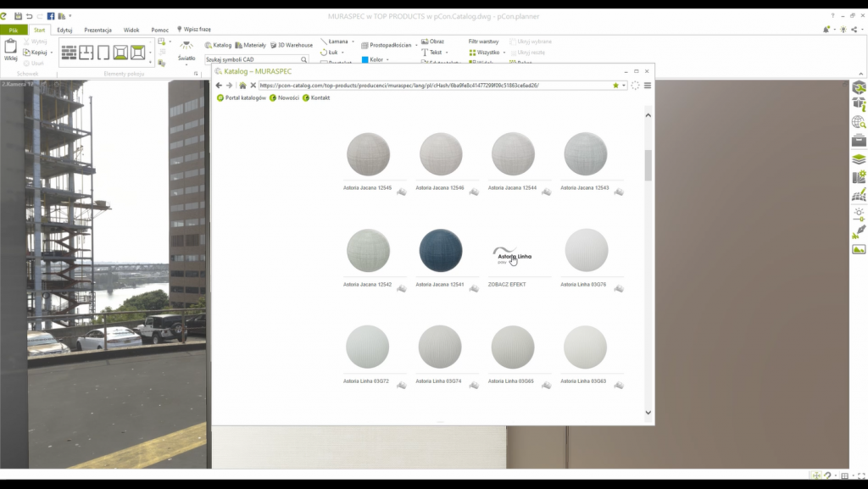Switch to the Widok tab
868x489 pixels.
[x=131, y=30]
